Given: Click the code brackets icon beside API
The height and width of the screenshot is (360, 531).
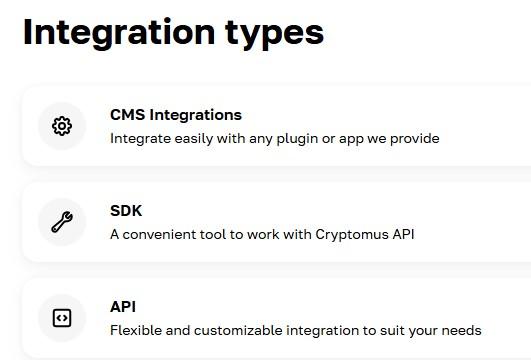Looking at the screenshot, I should click(62, 318).
